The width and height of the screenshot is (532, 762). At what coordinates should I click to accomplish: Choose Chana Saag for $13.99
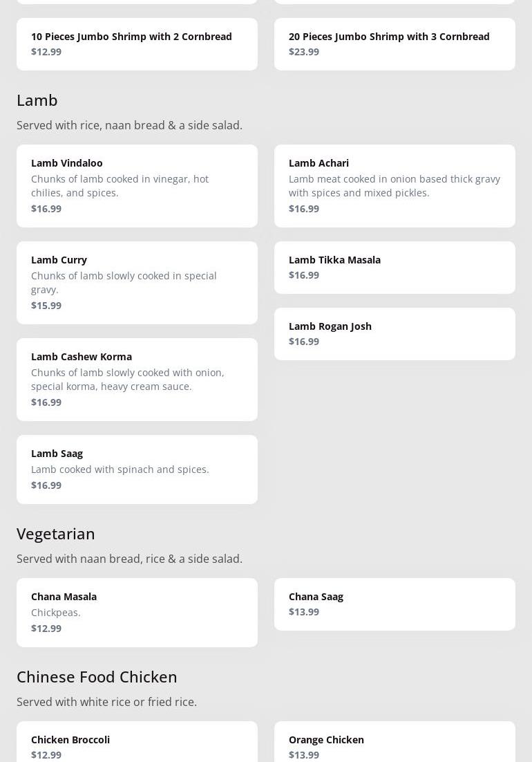click(395, 604)
